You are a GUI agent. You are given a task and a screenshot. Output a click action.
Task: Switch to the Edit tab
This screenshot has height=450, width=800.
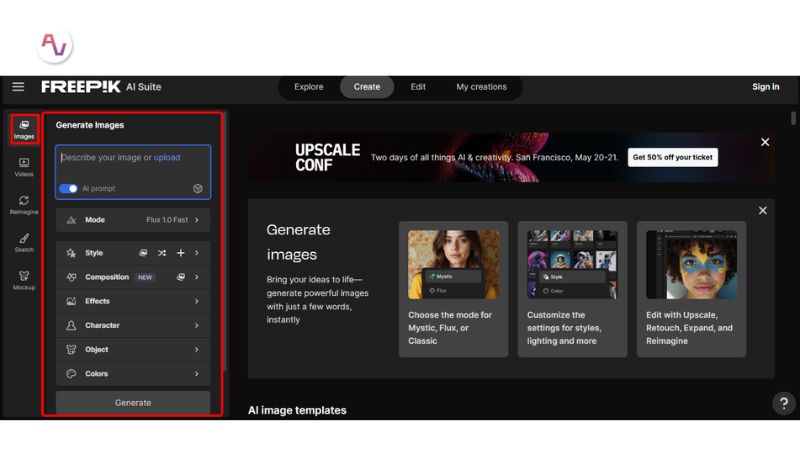[418, 87]
